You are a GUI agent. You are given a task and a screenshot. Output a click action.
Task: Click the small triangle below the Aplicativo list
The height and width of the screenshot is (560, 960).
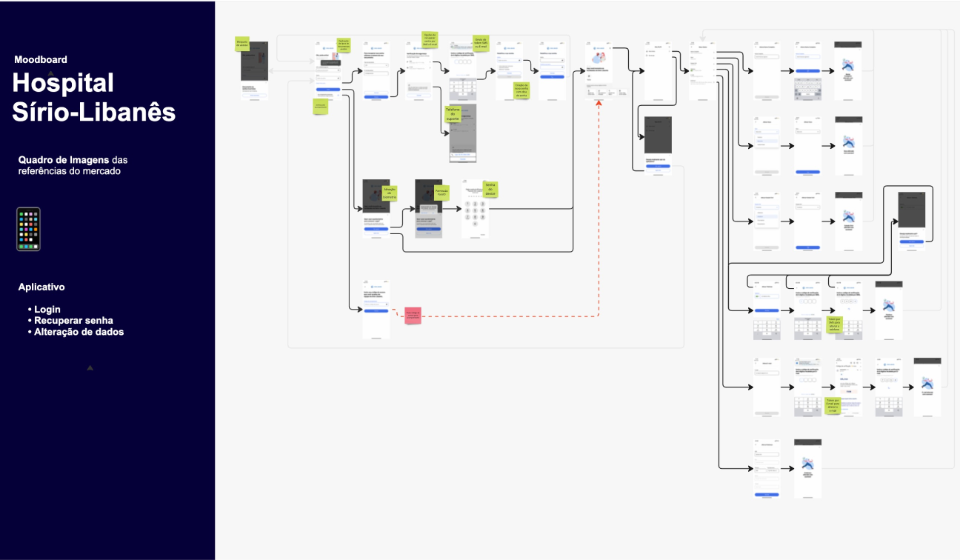[90, 367]
